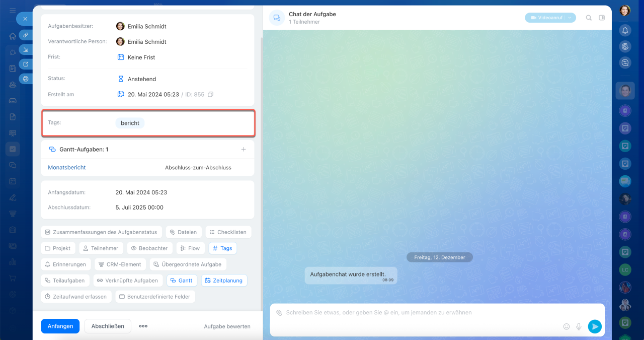Search in the task chat
The height and width of the screenshot is (340, 644).
pos(589,18)
